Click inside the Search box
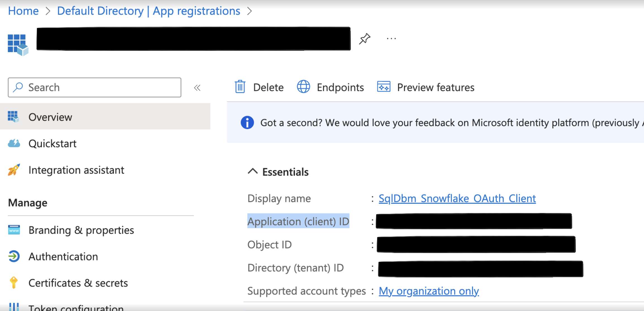The image size is (644, 311). pos(94,87)
